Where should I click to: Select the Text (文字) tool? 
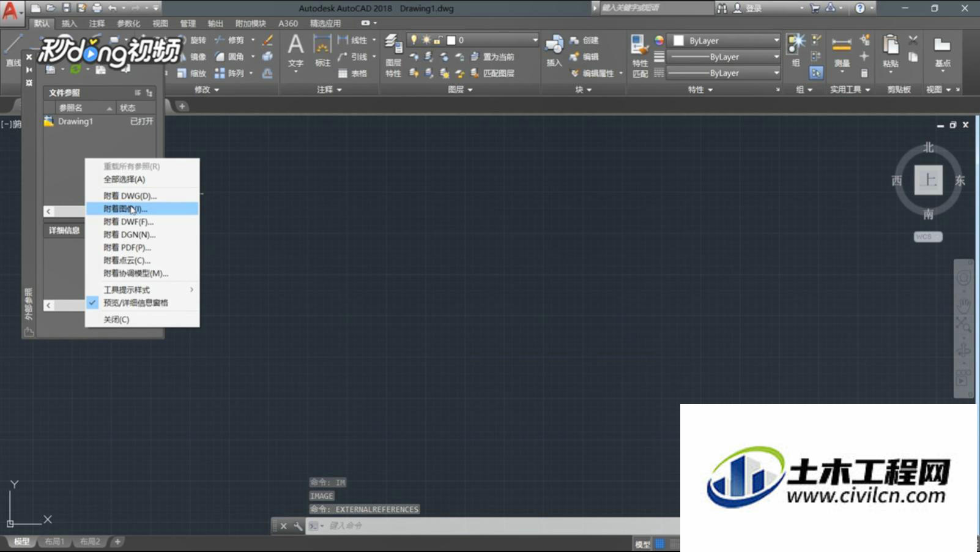tap(295, 50)
